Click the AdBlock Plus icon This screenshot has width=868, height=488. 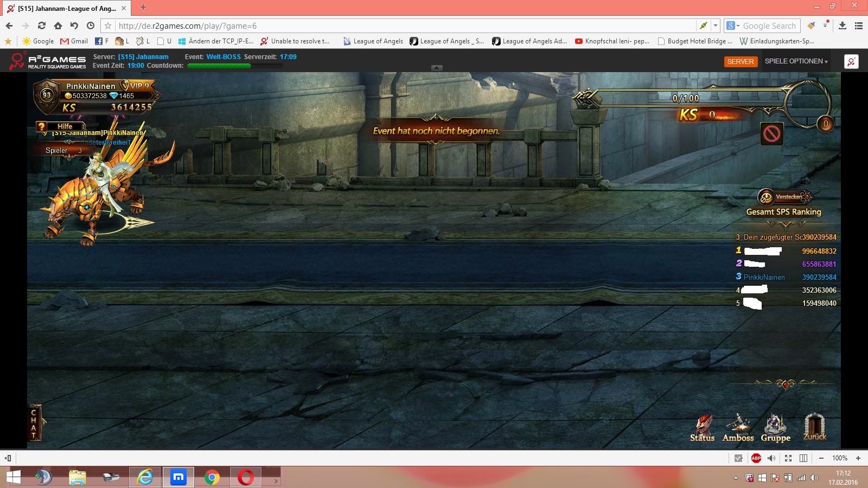coord(756,458)
